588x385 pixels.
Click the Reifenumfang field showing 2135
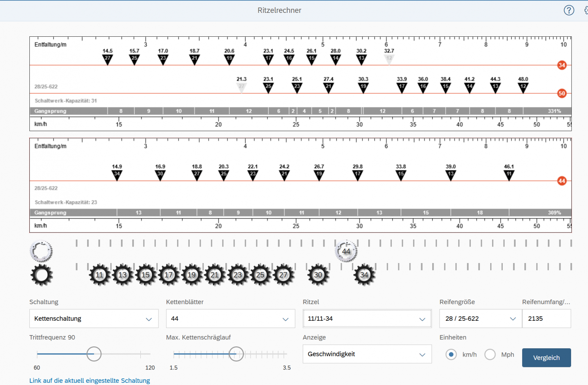pyautogui.click(x=546, y=319)
